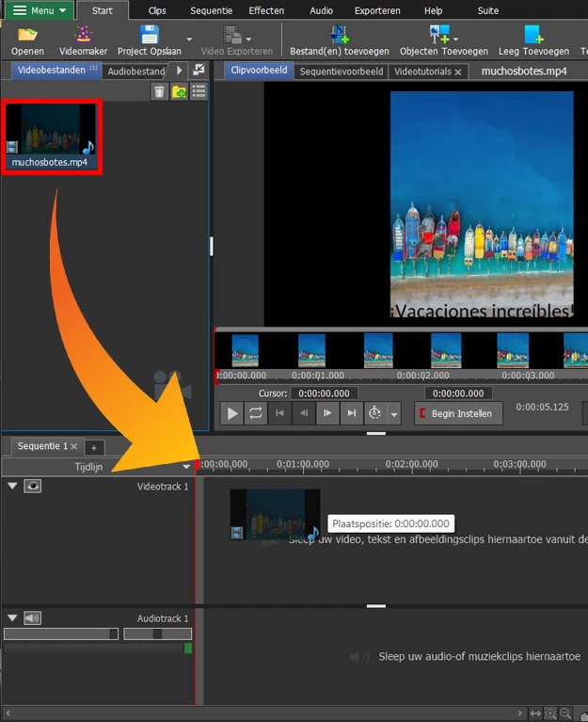Click timeline scroll left arrow
The height and width of the screenshot is (722, 588).
point(8,713)
